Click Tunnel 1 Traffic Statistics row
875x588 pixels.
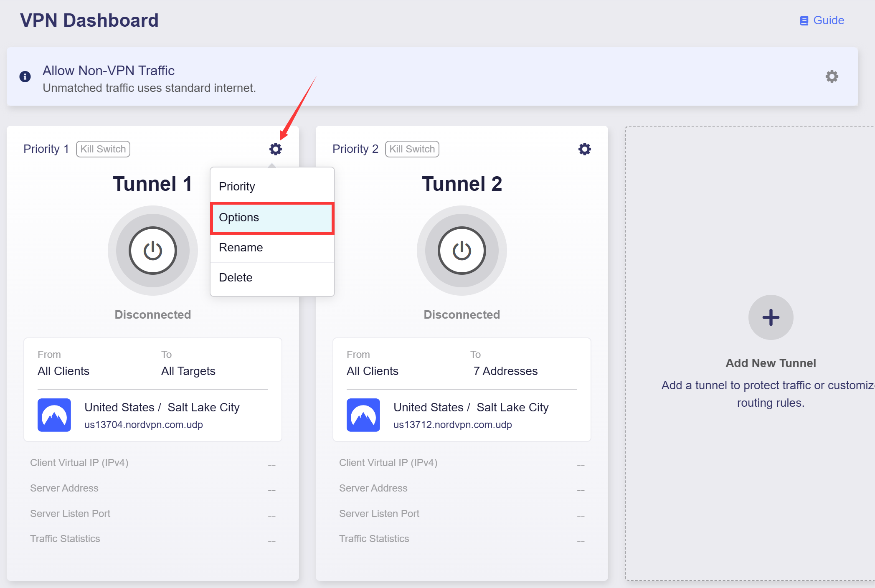coord(153,539)
